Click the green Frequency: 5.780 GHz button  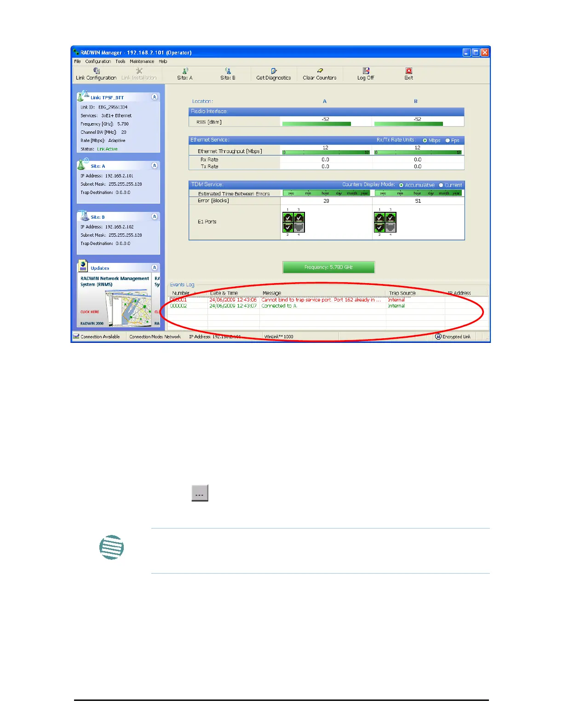tap(328, 267)
